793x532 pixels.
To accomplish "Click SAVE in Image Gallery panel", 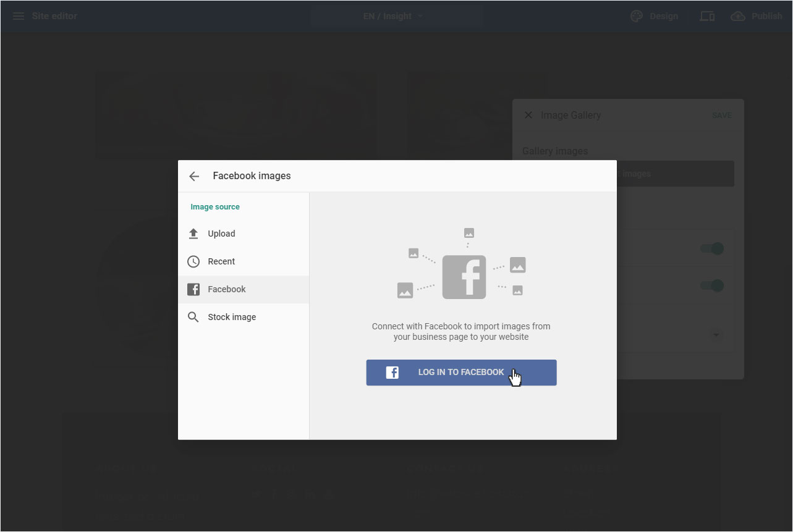I will (x=722, y=116).
